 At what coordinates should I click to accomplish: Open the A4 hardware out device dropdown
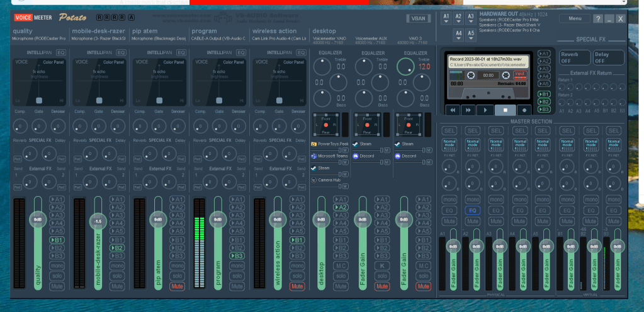click(459, 35)
